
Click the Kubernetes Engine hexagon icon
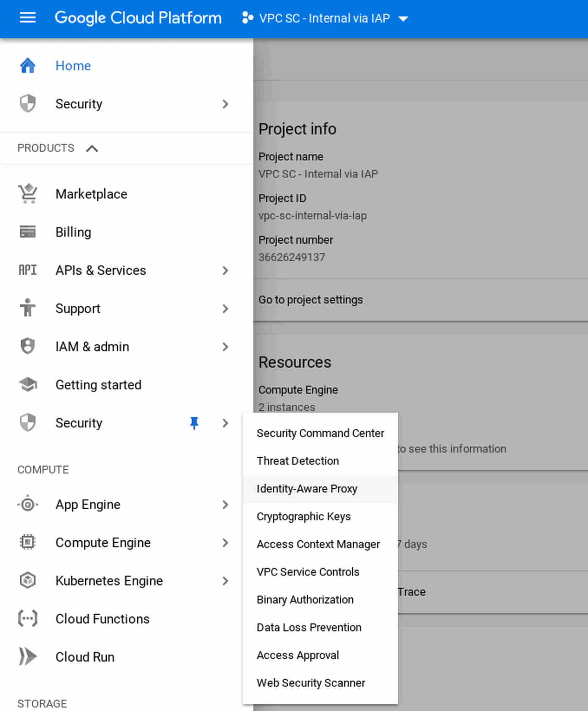coord(28,580)
